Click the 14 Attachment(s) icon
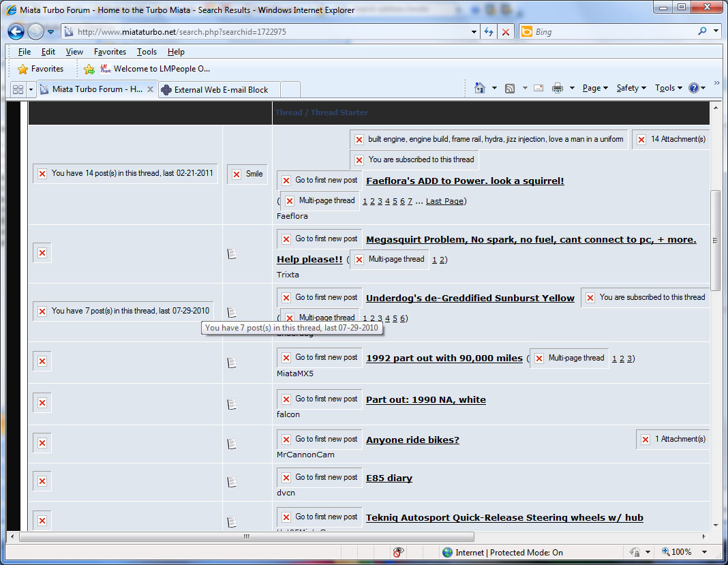Screen dimensions: 728x565 [671, 139]
